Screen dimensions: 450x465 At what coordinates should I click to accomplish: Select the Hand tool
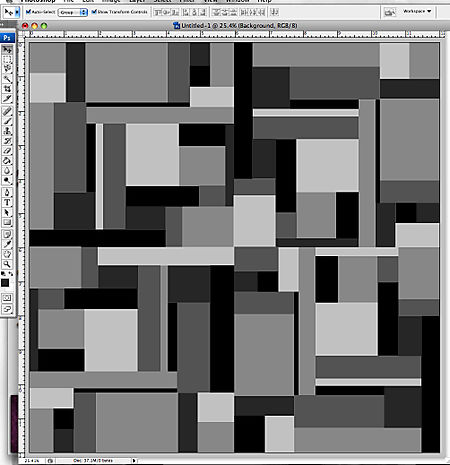coord(7,254)
